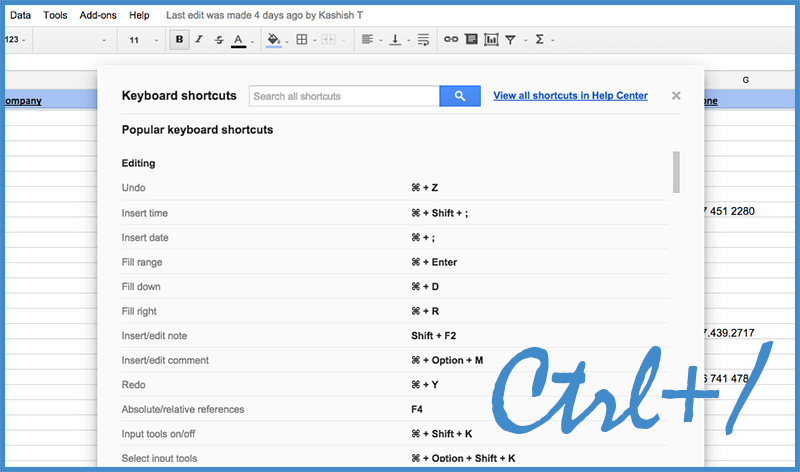Viewport: 800px width, 472px height.
Task: Insert link via chain icon
Action: 451,39
